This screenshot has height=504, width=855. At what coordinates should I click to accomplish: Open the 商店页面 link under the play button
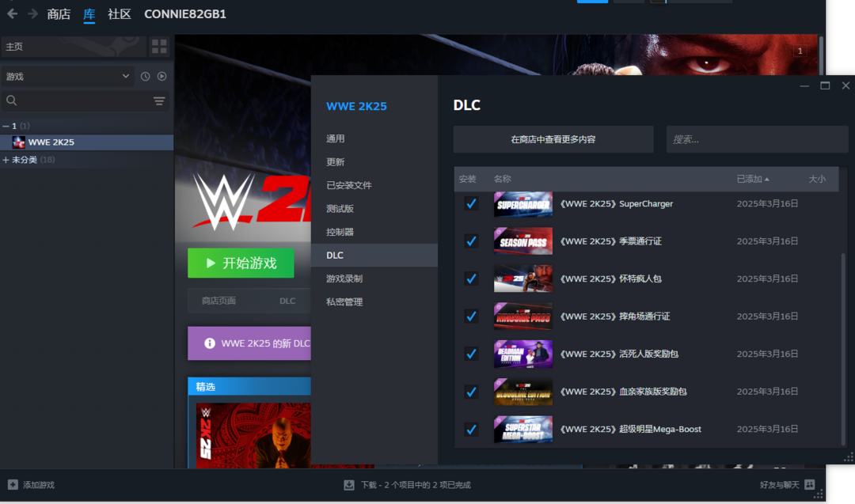(218, 301)
